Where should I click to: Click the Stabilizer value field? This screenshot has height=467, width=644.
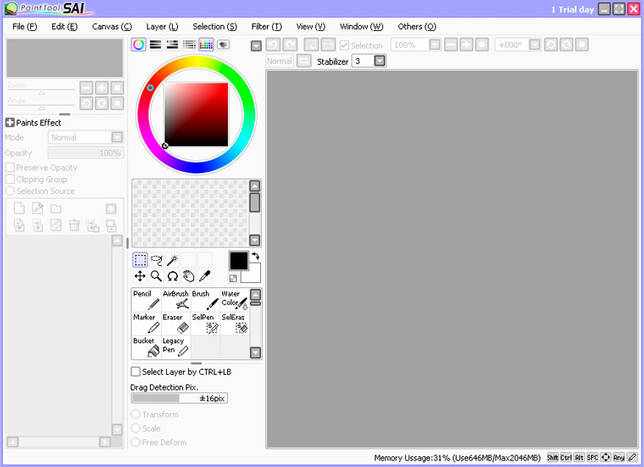click(x=363, y=61)
